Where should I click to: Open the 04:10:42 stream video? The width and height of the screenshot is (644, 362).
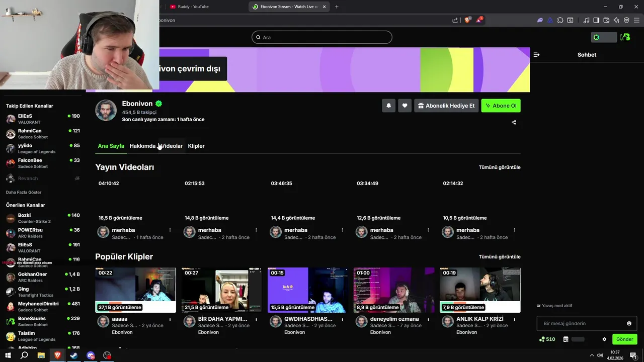click(x=136, y=201)
